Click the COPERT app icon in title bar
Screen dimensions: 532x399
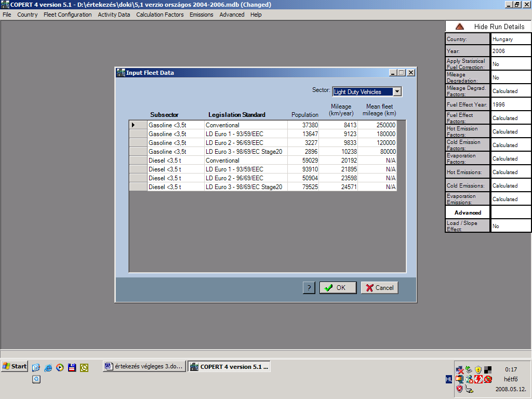5,4
